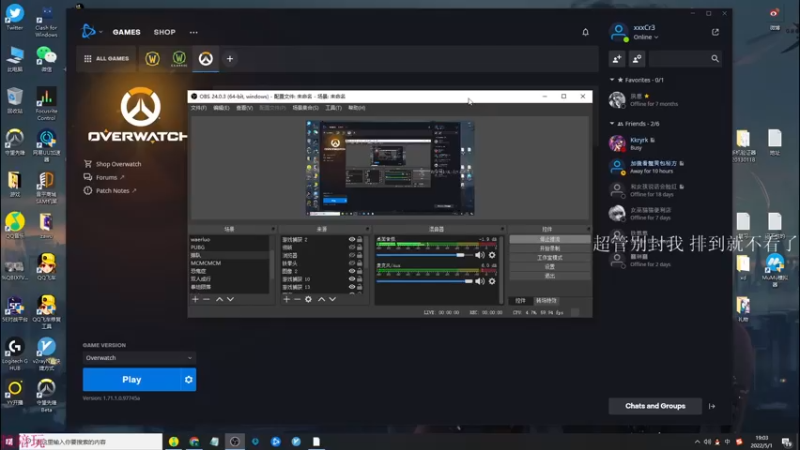Go to SHOP tab in Battle.net

click(165, 32)
